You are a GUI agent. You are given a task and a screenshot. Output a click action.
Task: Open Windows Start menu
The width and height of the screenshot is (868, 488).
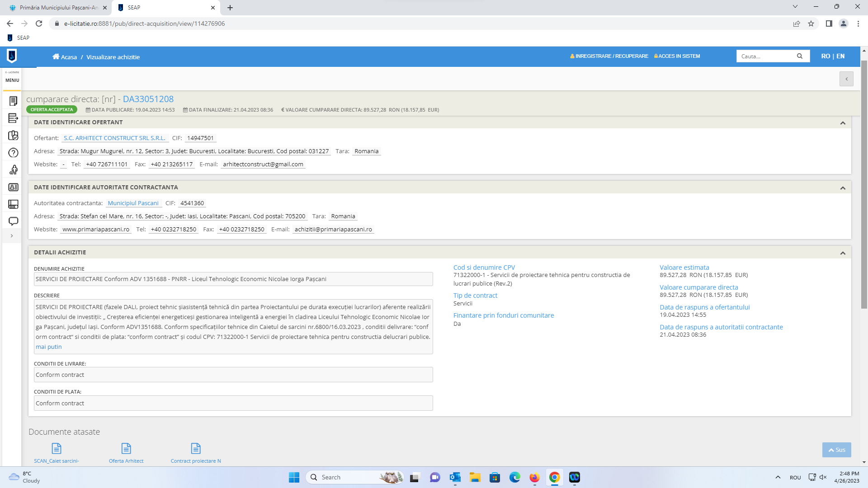[294, 477]
